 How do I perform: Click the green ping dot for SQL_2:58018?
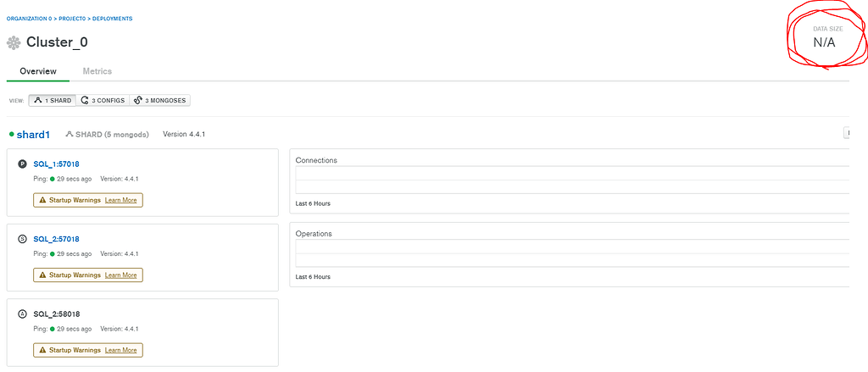click(53, 329)
